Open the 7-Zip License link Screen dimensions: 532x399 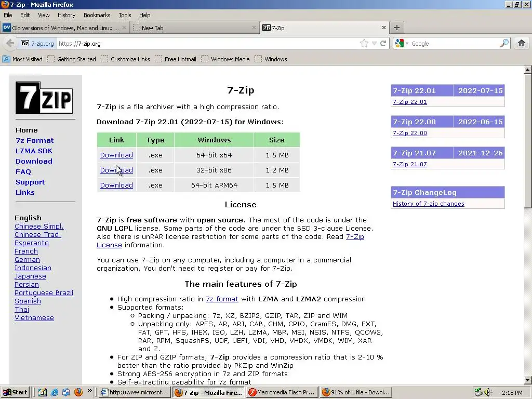point(230,241)
